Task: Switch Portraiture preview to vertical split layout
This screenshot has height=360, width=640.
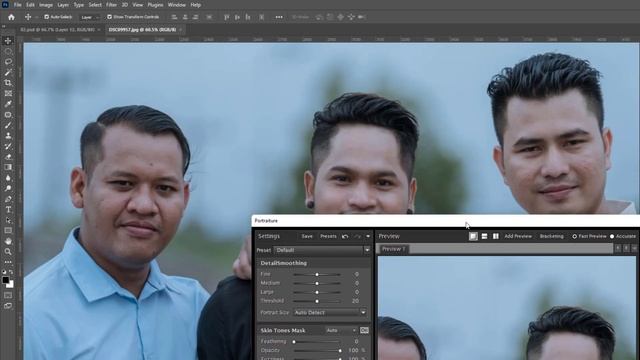Action: pos(496,236)
